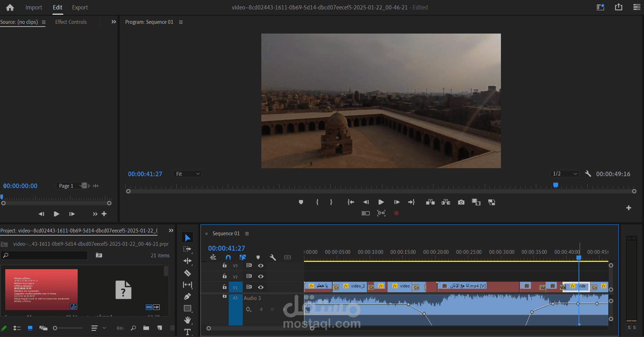644x337 pixels.
Task: Select the Ripple Edit tool
Action: coord(187,261)
